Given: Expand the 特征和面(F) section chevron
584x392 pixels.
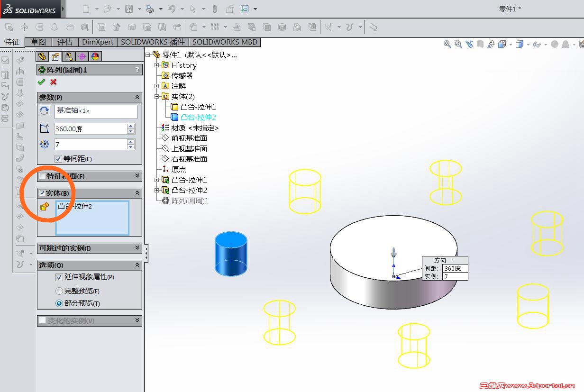Looking at the screenshot, I should coord(137,176).
